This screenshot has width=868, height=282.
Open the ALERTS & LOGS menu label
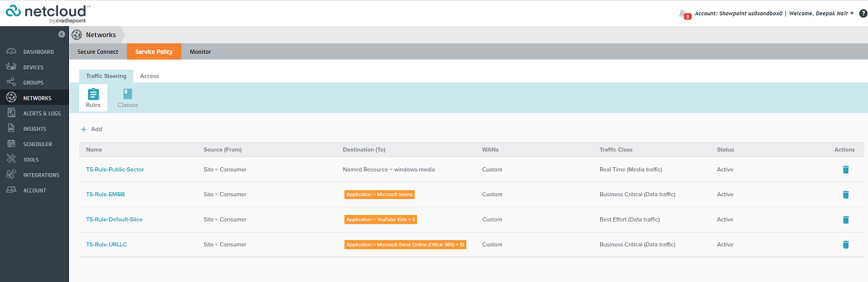pos(42,113)
